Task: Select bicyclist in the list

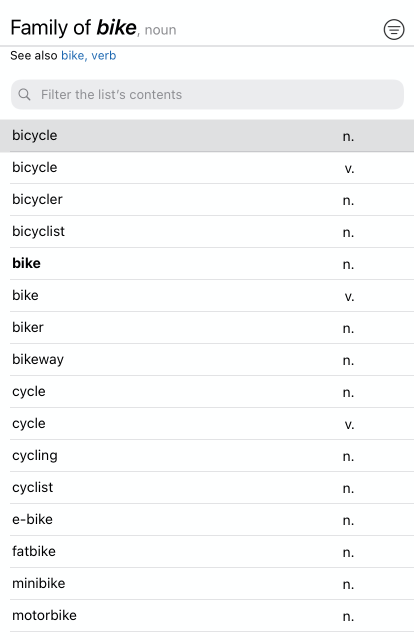Action: (x=212, y=231)
